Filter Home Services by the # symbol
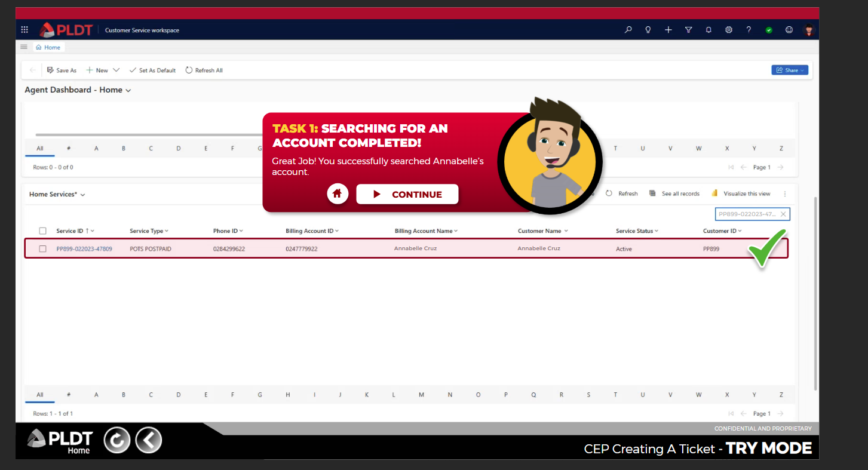 [x=69, y=395]
